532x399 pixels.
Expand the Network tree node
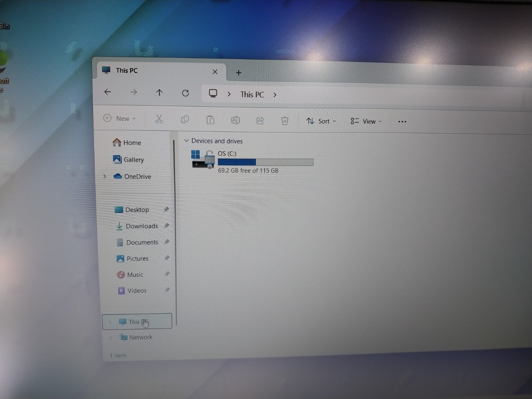pos(111,337)
